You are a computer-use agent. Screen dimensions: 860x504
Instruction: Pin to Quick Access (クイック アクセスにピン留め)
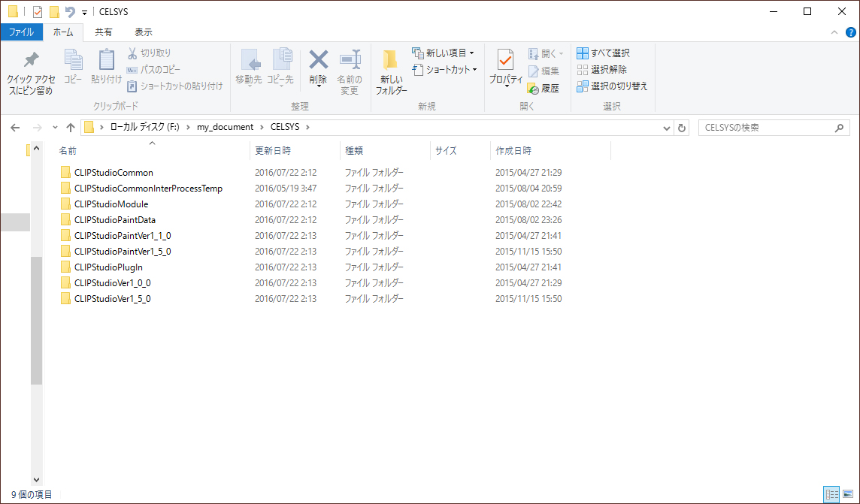click(31, 74)
